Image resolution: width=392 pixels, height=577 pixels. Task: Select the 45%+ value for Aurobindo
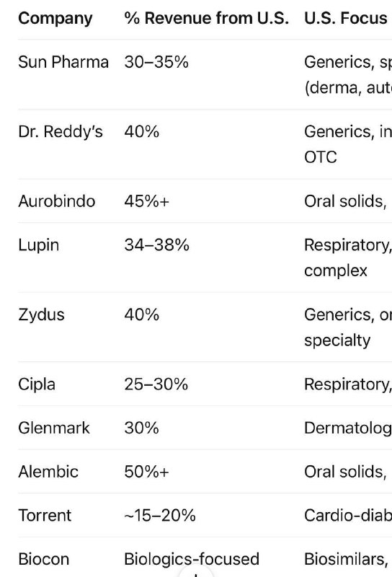(146, 201)
